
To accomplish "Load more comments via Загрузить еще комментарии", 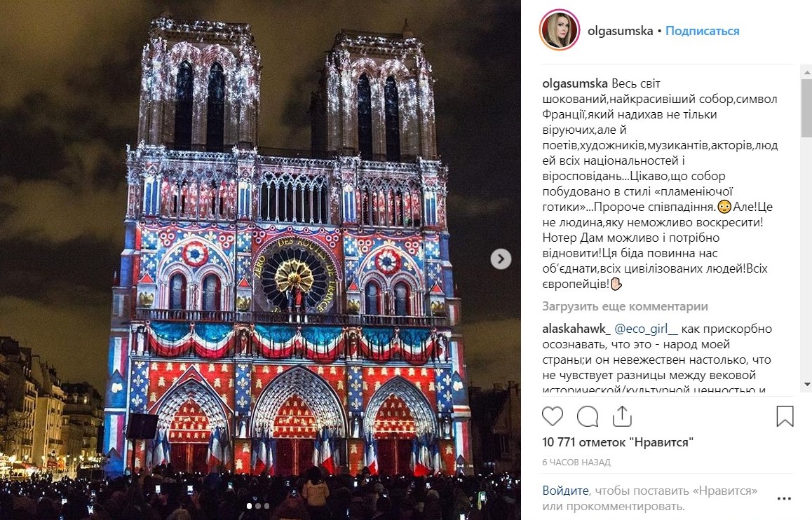I will 625,306.
